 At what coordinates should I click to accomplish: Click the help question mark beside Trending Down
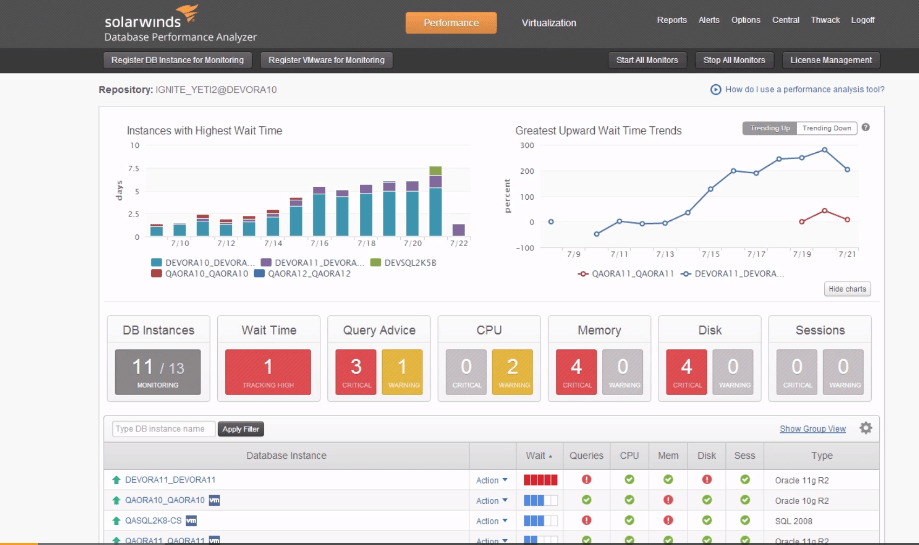tap(866, 127)
